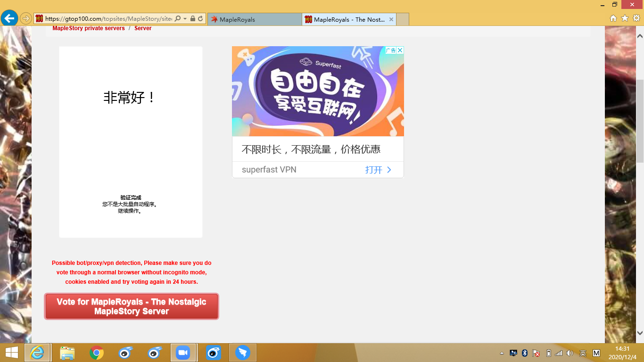Viewport: 644px width, 362px height.
Task: Click the search magnifier in address bar
Action: [178, 19]
